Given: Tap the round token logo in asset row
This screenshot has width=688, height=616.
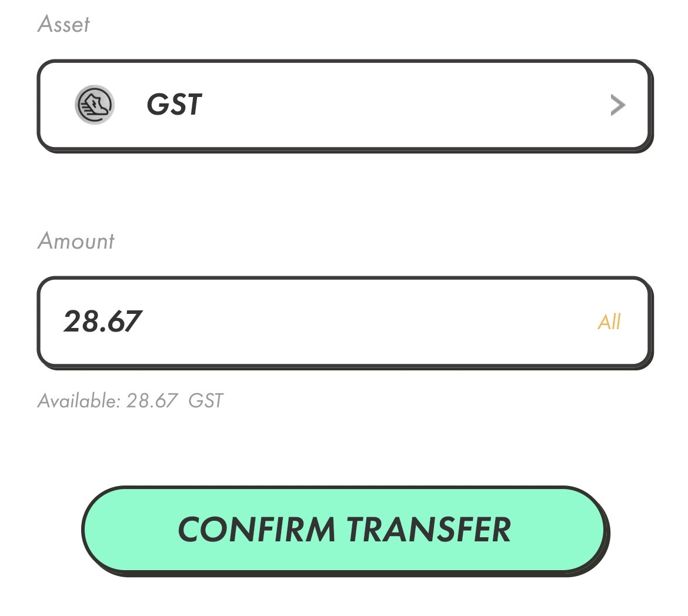Looking at the screenshot, I should tap(94, 105).
